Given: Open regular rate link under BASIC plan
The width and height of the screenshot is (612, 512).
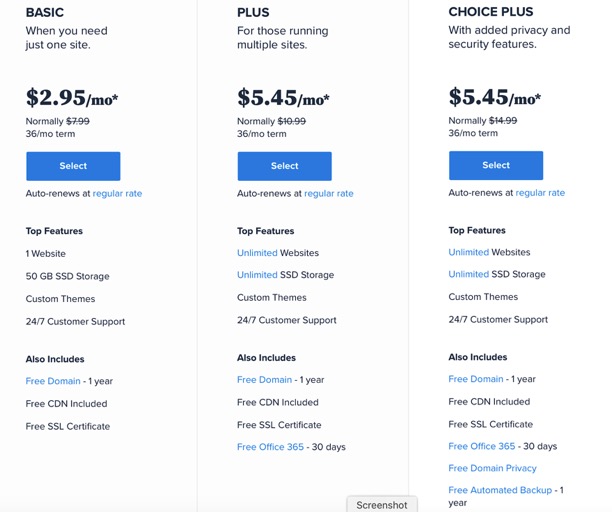Looking at the screenshot, I should click(x=117, y=194).
